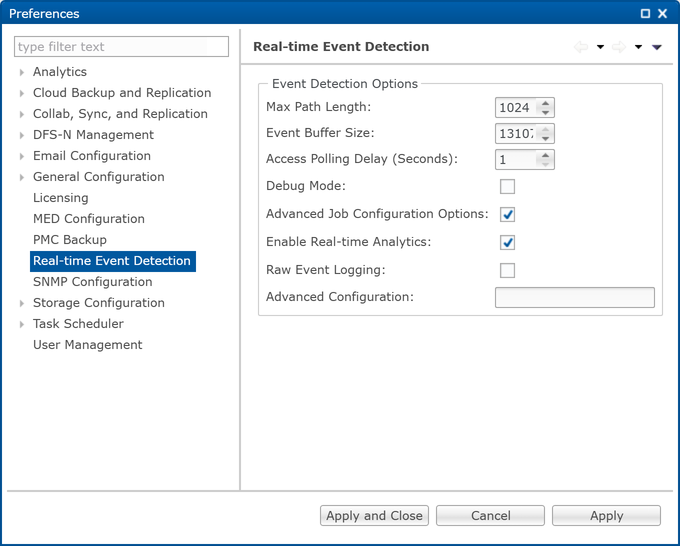This screenshot has height=546, width=680.
Task: Select the Storage Configuration label
Action: 99,303
